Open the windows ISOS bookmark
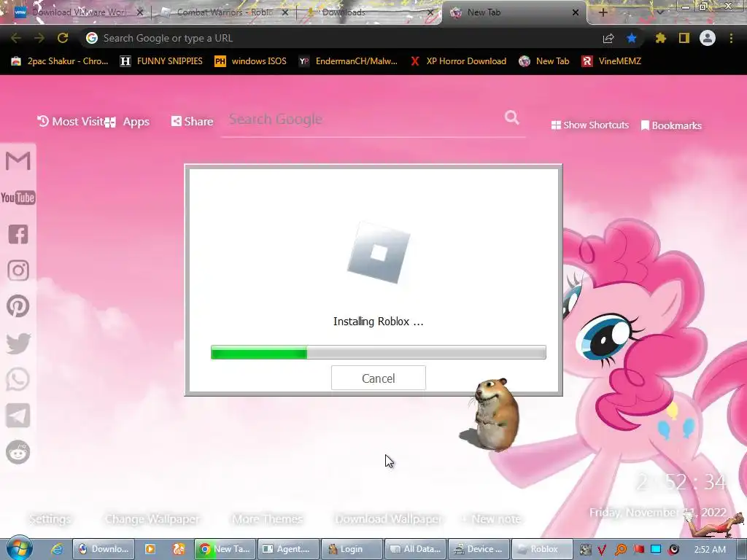Image resolution: width=747 pixels, height=560 pixels. pos(251,61)
